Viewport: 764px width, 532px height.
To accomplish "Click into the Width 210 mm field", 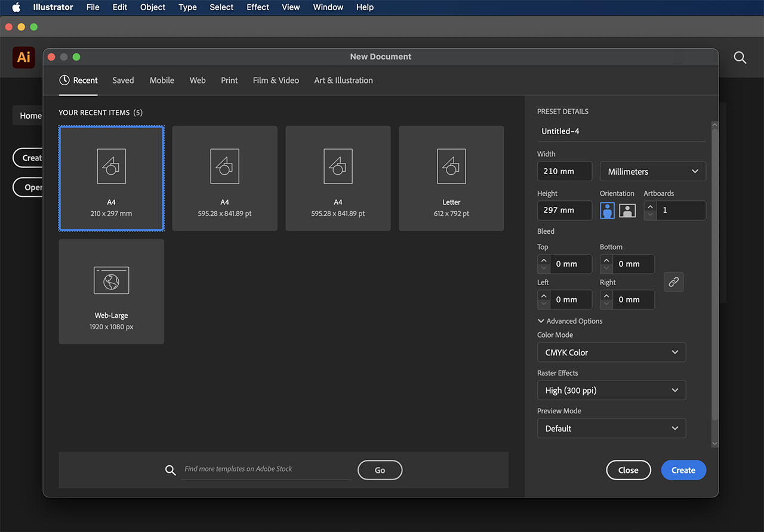I will 565,171.
